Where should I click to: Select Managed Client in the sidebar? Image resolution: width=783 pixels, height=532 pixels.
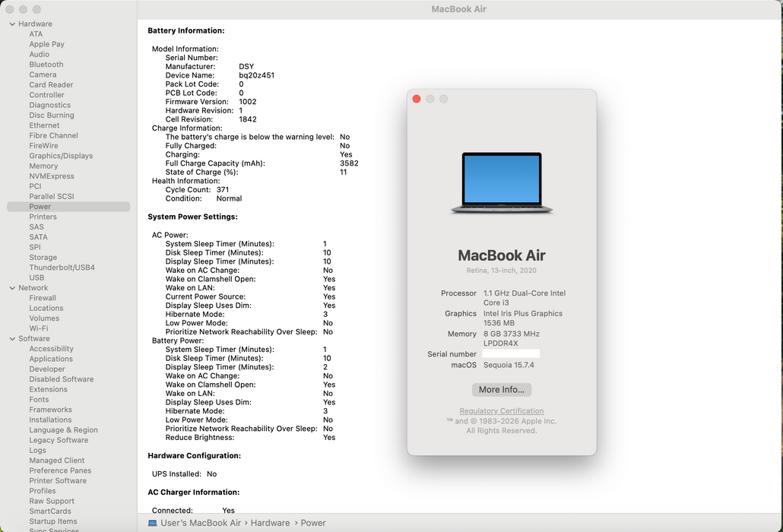point(56,461)
